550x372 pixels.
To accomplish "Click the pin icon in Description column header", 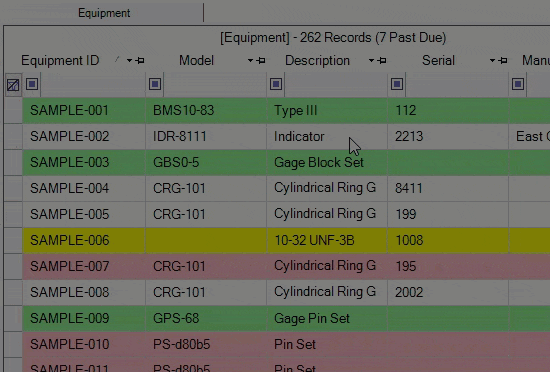I will [382, 61].
